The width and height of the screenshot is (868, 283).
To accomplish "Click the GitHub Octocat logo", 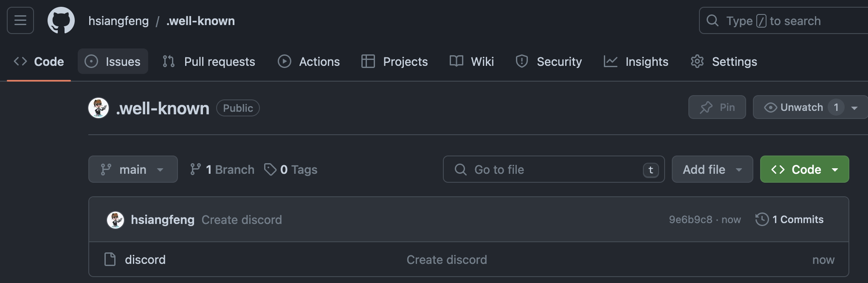I will [61, 20].
